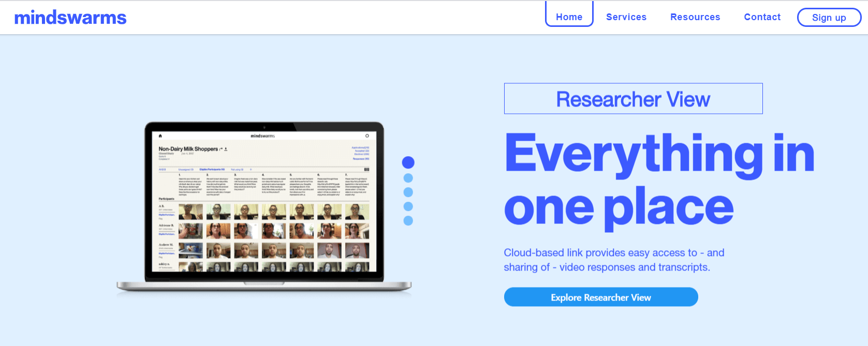Click the laptop screenshot image
The height and width of the screenshot is (346, 868).
point(264,208)
